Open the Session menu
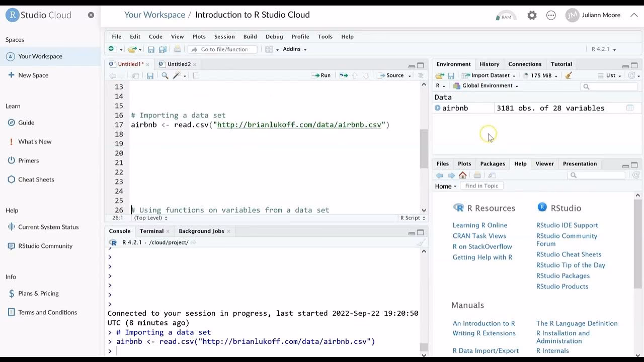 click(224, 36)
